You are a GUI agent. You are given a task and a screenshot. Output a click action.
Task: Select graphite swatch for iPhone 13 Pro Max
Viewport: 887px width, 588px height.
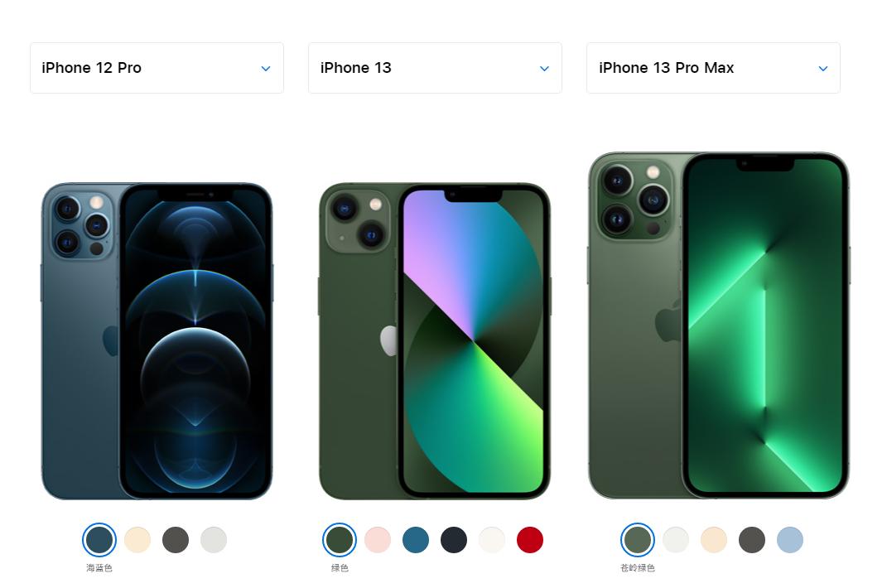pyautogui.click(x=752, y=540)
